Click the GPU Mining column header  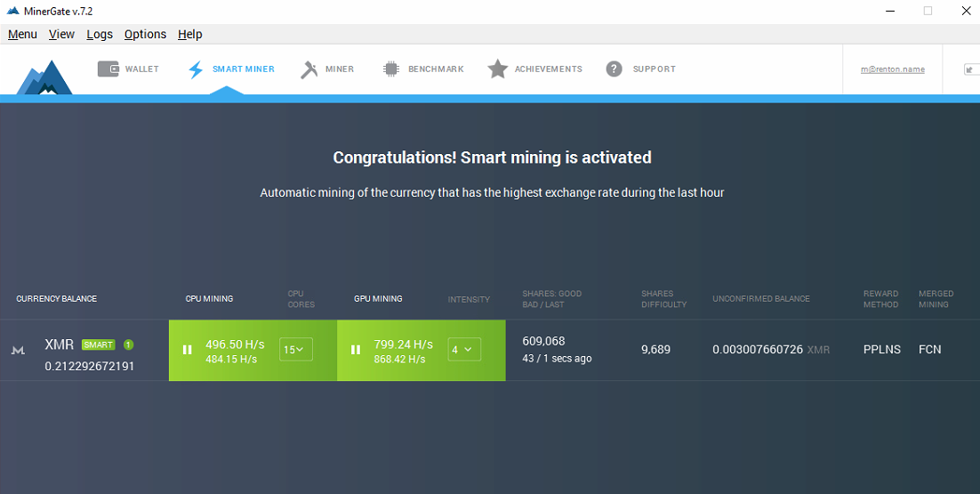coord(378,299)
